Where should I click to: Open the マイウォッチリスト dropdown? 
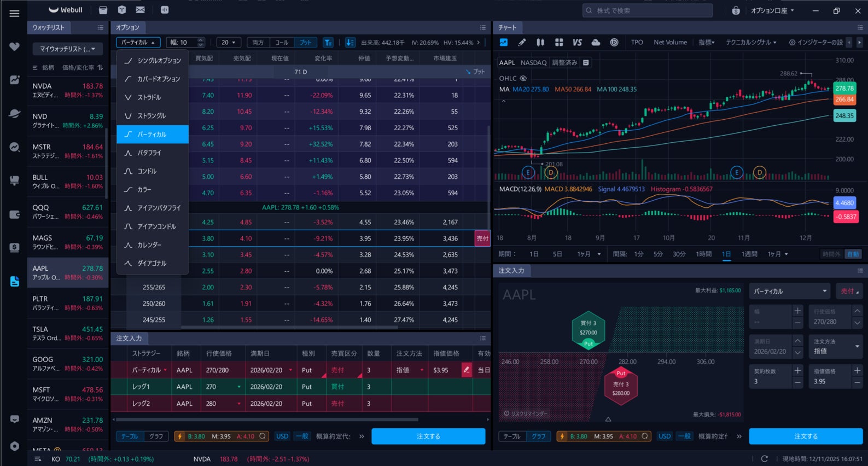pyautogui.click(x=68, y=49)
